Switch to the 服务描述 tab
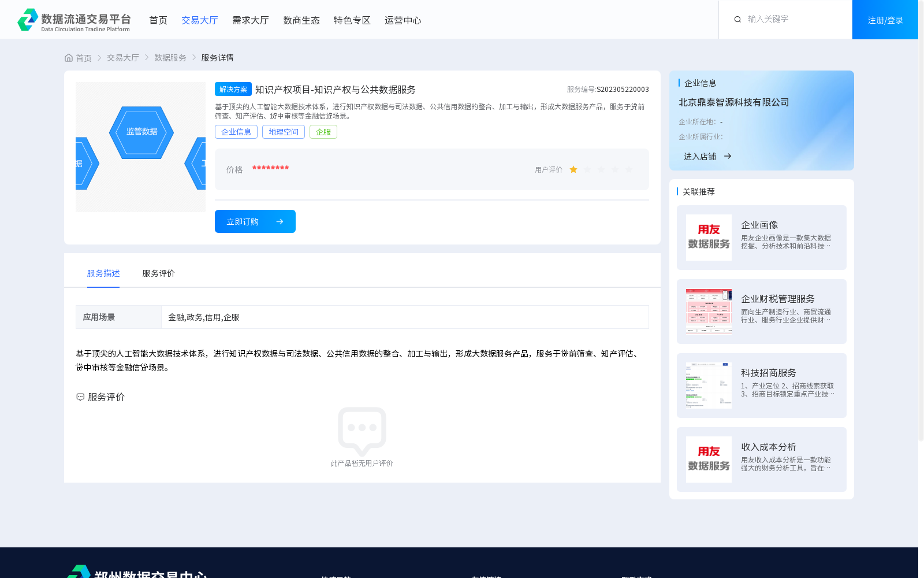Image resolution: width=924 pixels, height=578 pixels. (103, 273)
